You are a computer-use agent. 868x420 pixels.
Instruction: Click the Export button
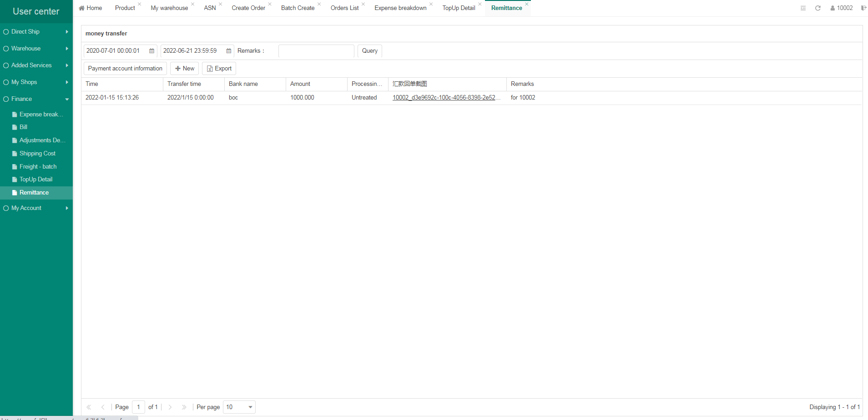click(219, 69)
